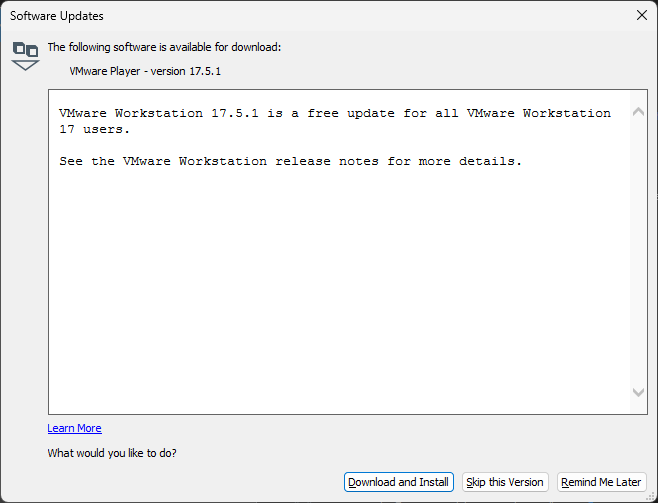Image resolution: width=658 pixels, height=503 pixels.
Task: Close the Software Updates dialog
Action: pos(642,16)
